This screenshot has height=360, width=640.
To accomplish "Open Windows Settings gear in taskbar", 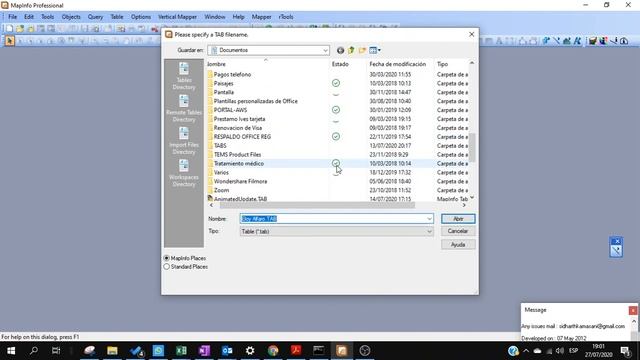I will [x=250, y=351].
